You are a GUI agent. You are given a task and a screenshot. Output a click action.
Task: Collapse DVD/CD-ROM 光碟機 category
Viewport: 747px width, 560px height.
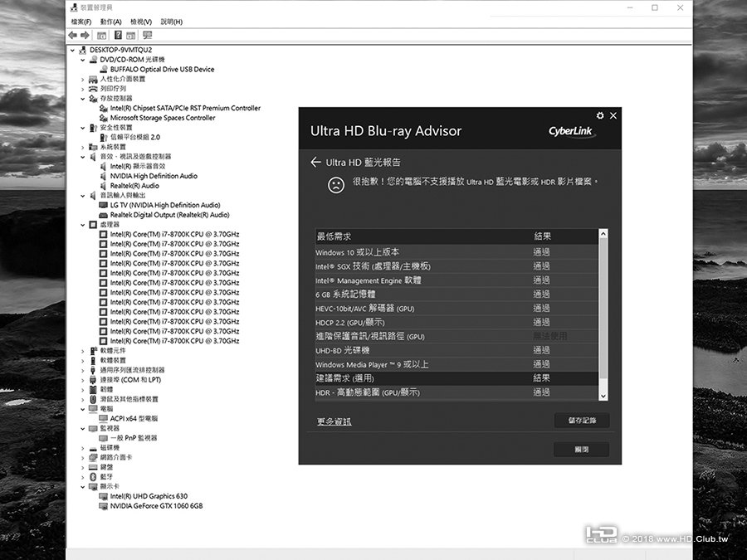(x=83, y=60)
